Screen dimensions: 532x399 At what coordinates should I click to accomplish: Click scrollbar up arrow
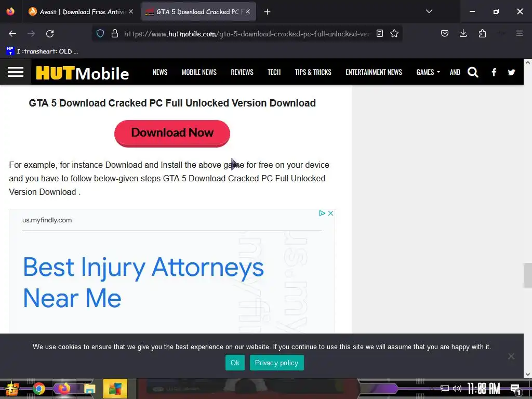point(528,63)
